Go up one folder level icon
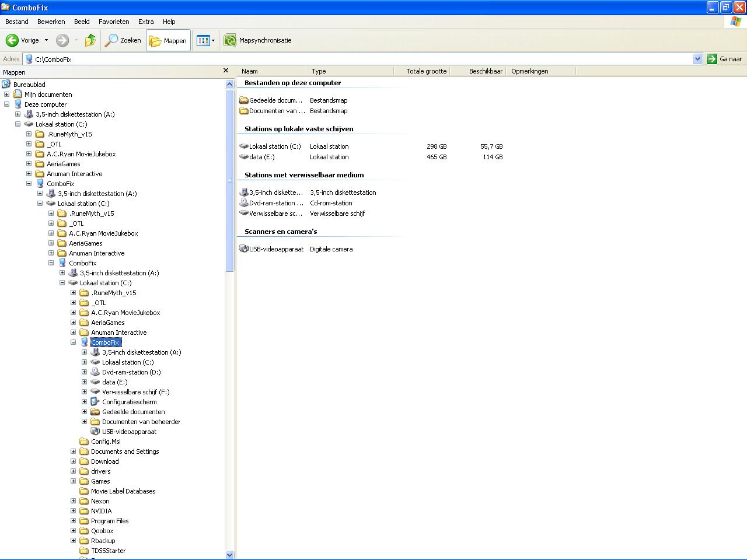 pyautogui.click(x=90, y=40)
